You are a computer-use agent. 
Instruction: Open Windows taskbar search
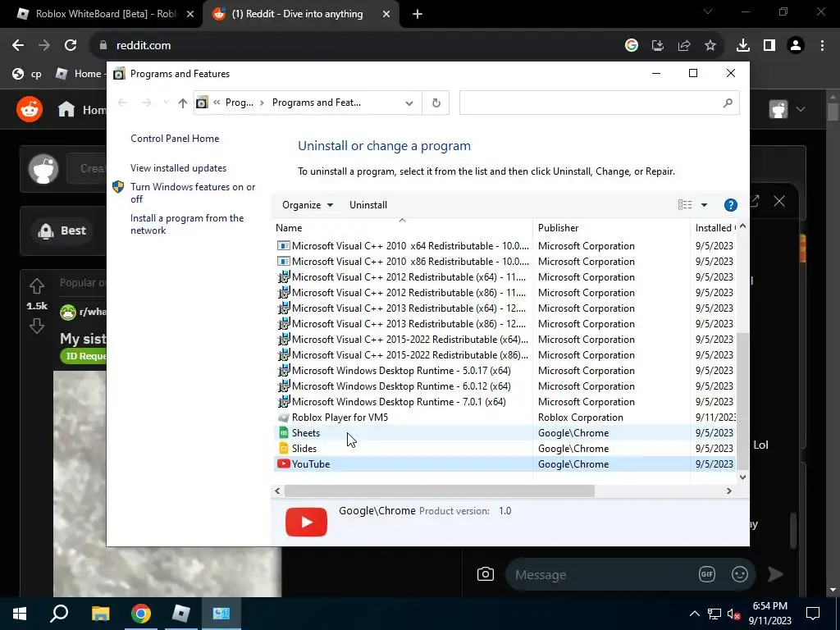coord(59,614)
